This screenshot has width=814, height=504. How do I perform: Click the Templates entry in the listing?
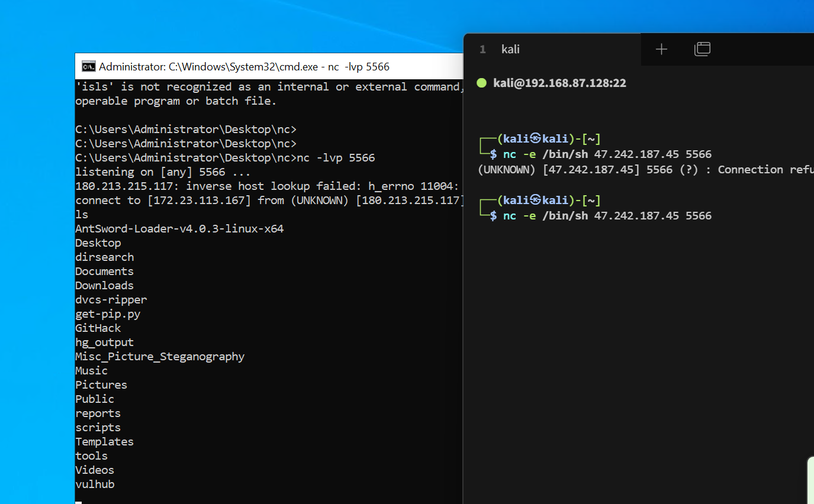pyautogui.click(x=105, y=442)
